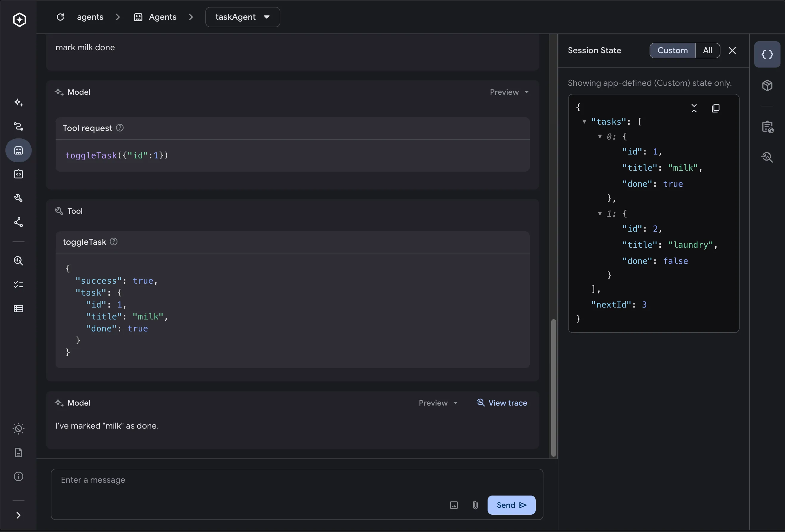The height and width of the screenshot is (532, 785).
Task: Show help for Tool request
Action: (120, 128)
